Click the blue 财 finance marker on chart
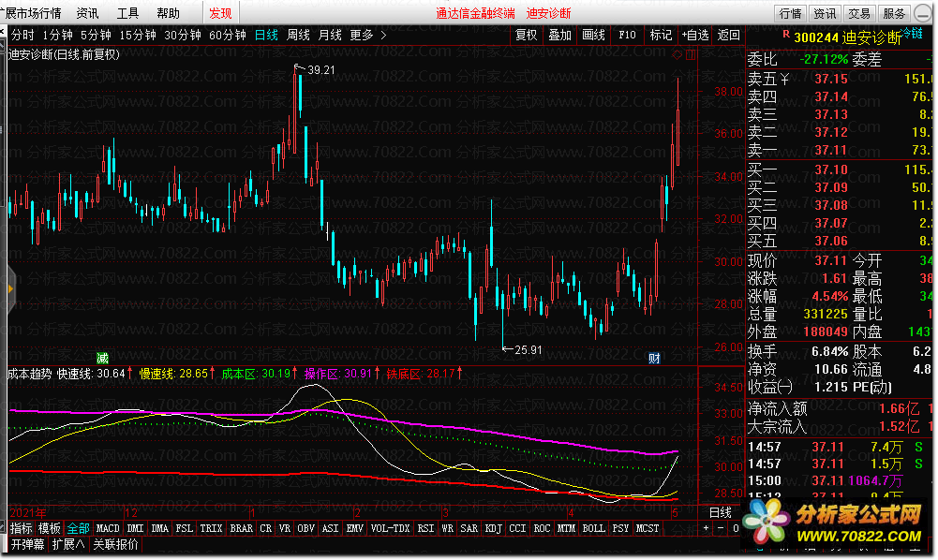 tap(654, 358)
